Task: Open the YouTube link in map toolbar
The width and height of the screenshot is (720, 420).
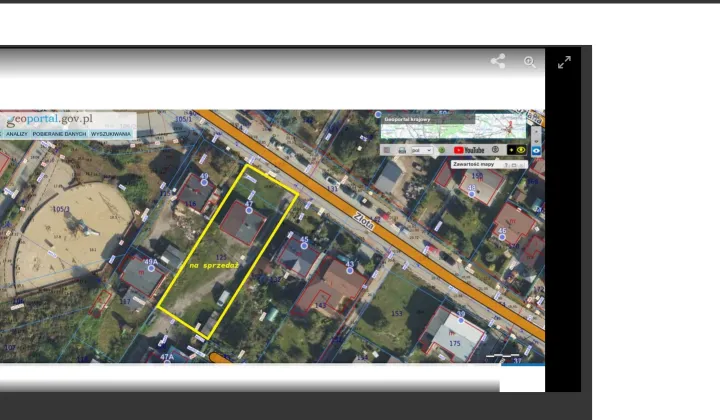Action: tap(469, 150)
